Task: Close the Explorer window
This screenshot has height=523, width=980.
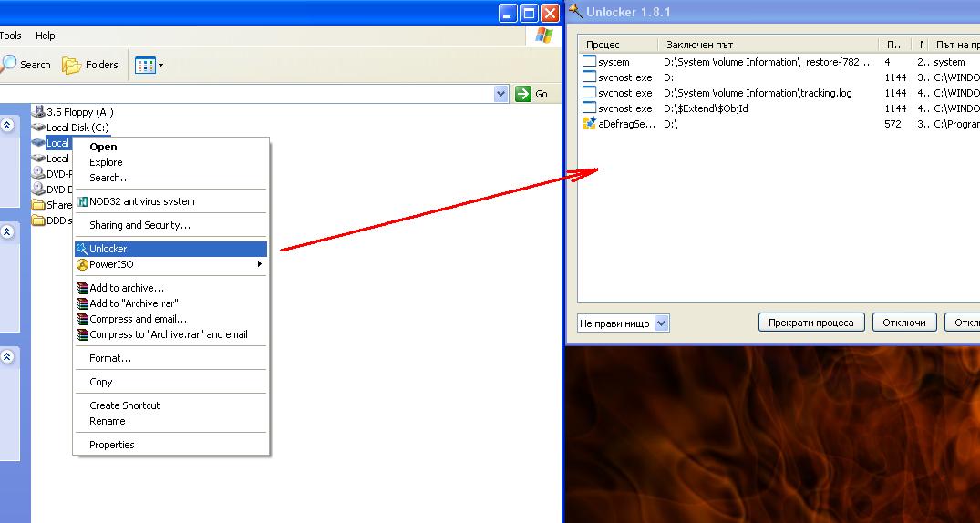Action: point(550,13)
